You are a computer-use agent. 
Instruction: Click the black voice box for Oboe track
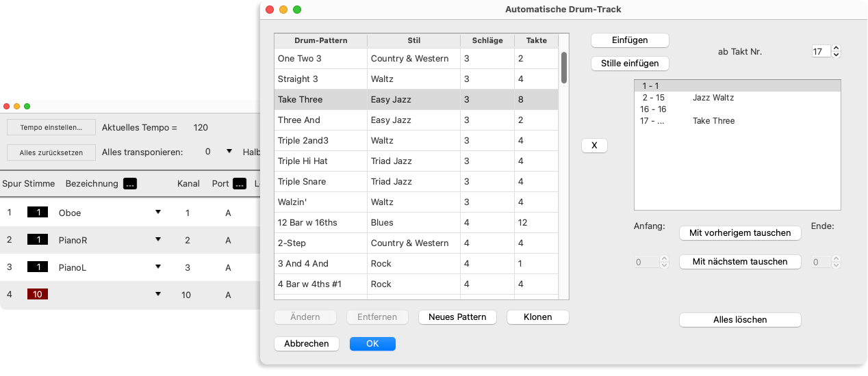(x=38, y=213)
